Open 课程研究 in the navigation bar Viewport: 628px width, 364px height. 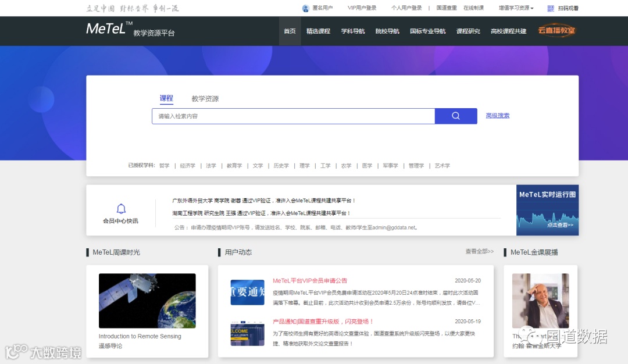tap(468, 31)
